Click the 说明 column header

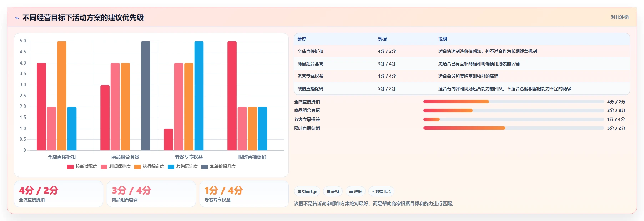point(443,39)
